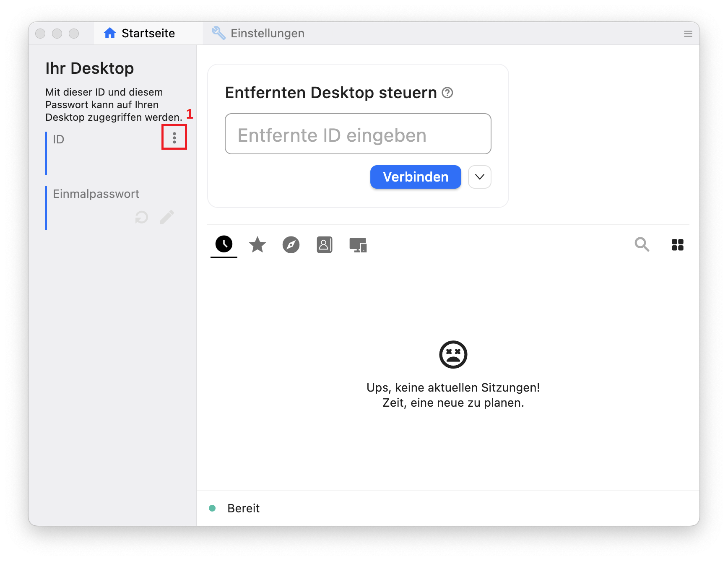This screenshot has height=561, width=728.
Task: Click the help icon beside Entfernten Desktop steuern
Action: tap(447, 93)
